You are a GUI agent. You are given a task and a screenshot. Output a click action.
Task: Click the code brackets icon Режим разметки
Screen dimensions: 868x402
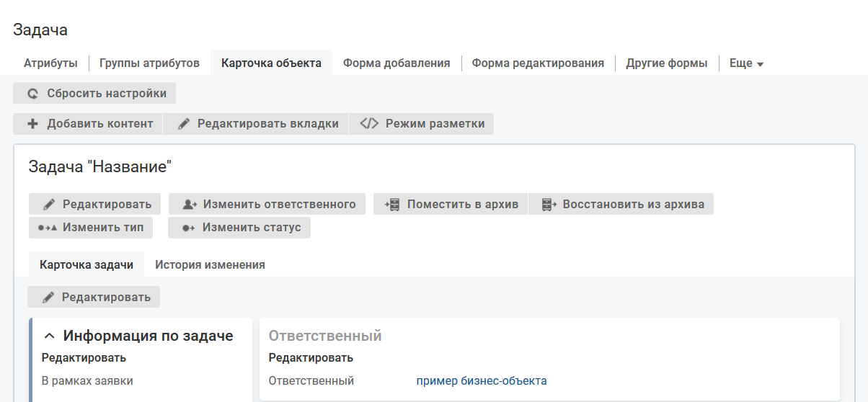(x=368, y=124)
